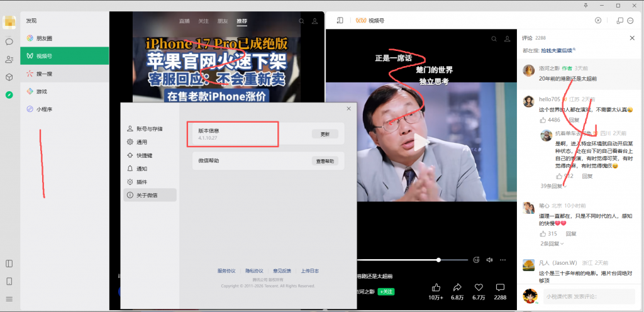Open 搜一搜 Search in Discover list

click(x=65, y=74)
